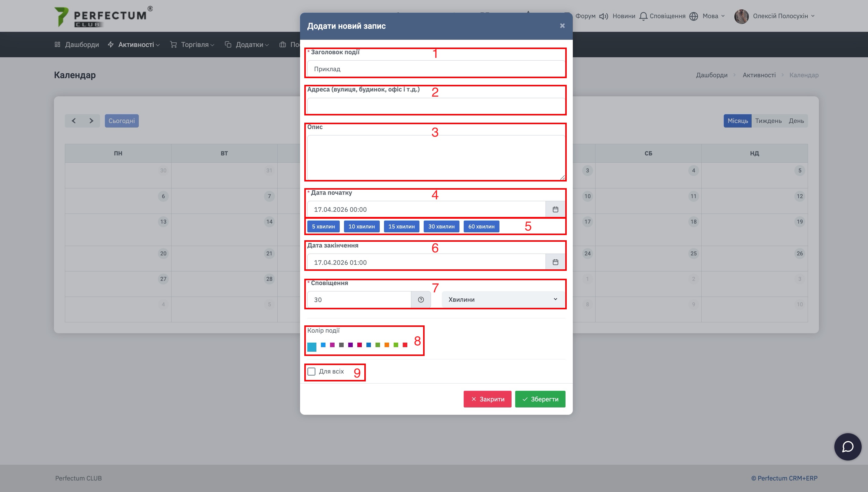Screen dimensions: 868x492
Task: Open calendar picker for end date
Action: (555, 262)
